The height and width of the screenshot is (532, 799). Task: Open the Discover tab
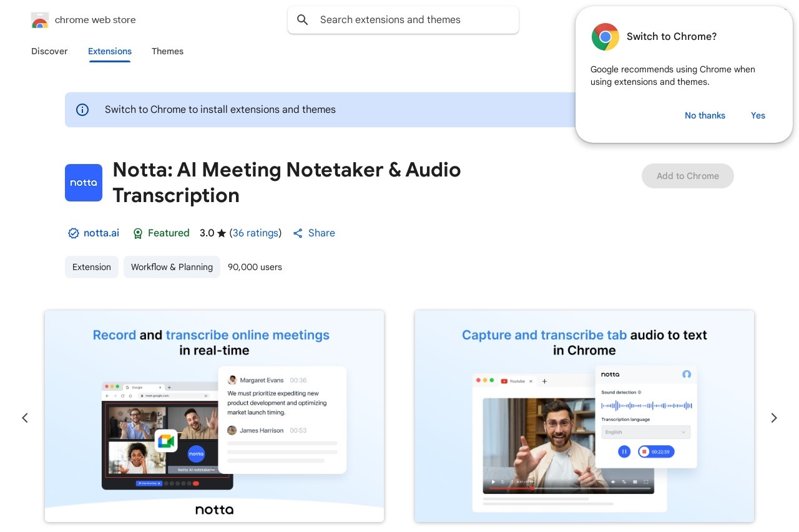point(49,51)
